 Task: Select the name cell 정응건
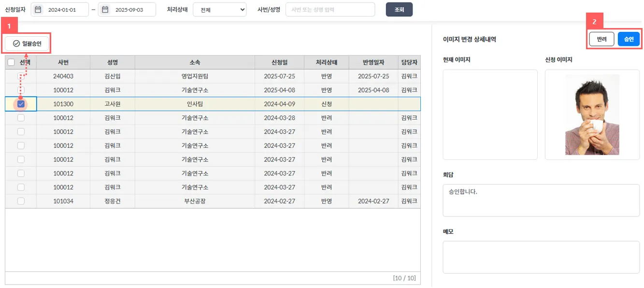point(113,201)
